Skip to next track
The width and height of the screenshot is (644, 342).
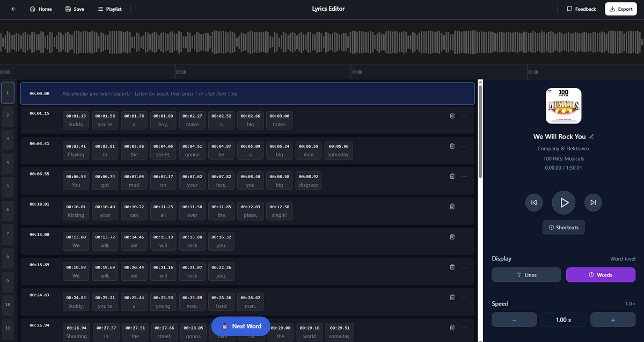(593, 202)
